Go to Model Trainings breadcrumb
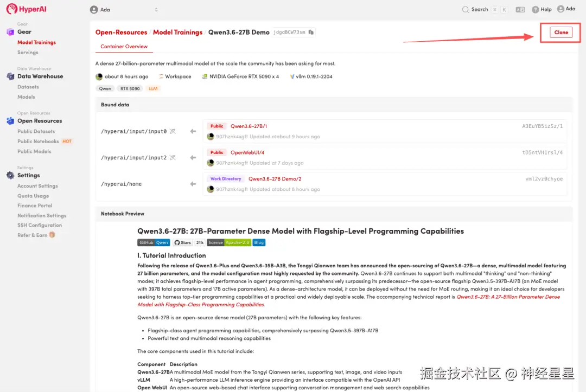586x392 pixels. point(177,32)
